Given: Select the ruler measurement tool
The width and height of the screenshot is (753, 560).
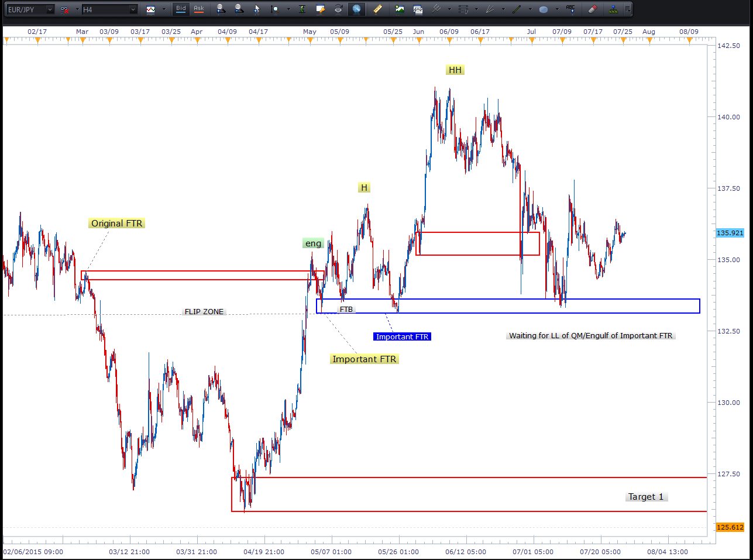Looking at the screenshot, I should point(378,9).
